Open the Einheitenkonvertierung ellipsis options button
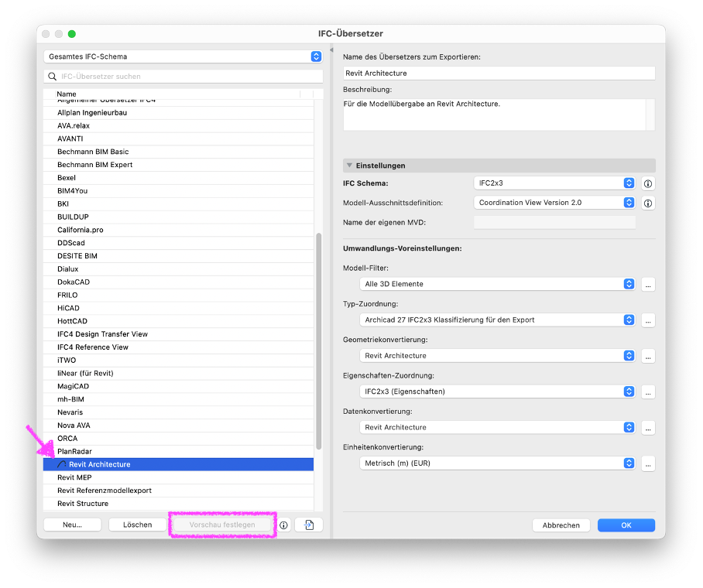The height and width of the screenshot is (588, 703). tap(648, 463)
